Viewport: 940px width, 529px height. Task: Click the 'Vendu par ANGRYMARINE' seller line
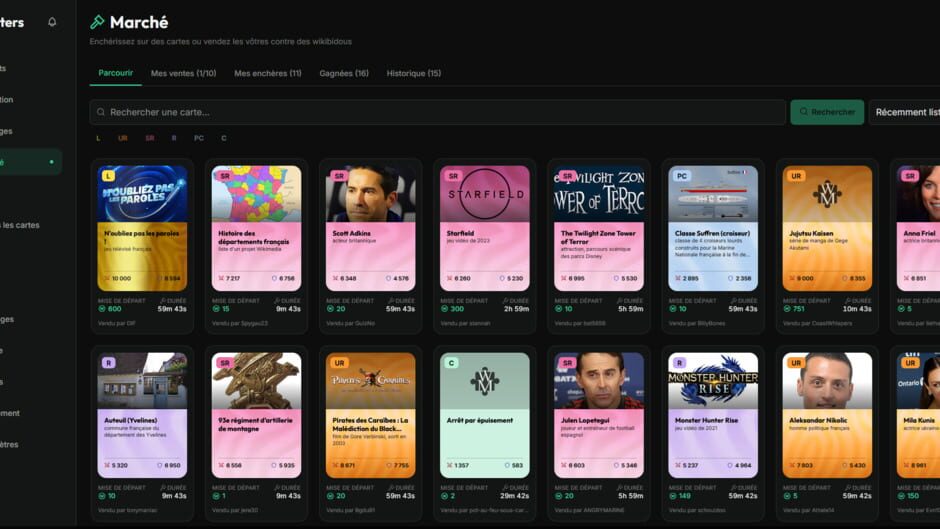coord(589,510)
